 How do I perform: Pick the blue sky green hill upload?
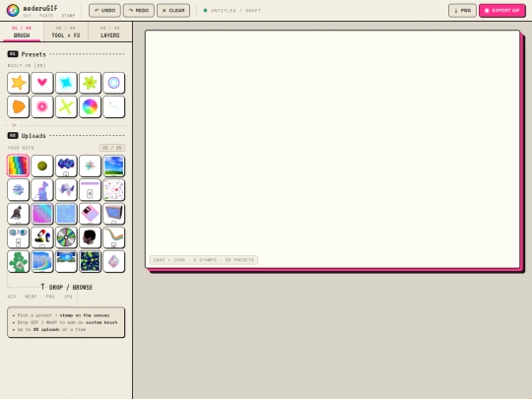point(114,166)
